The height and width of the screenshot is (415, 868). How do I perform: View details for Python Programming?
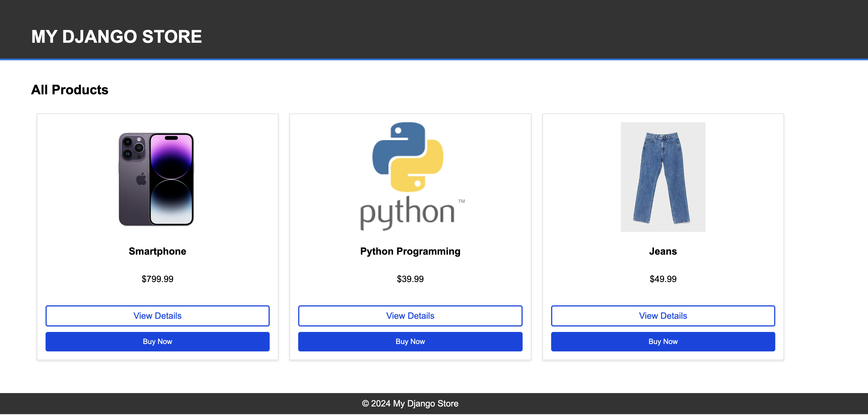pos(410,316)
